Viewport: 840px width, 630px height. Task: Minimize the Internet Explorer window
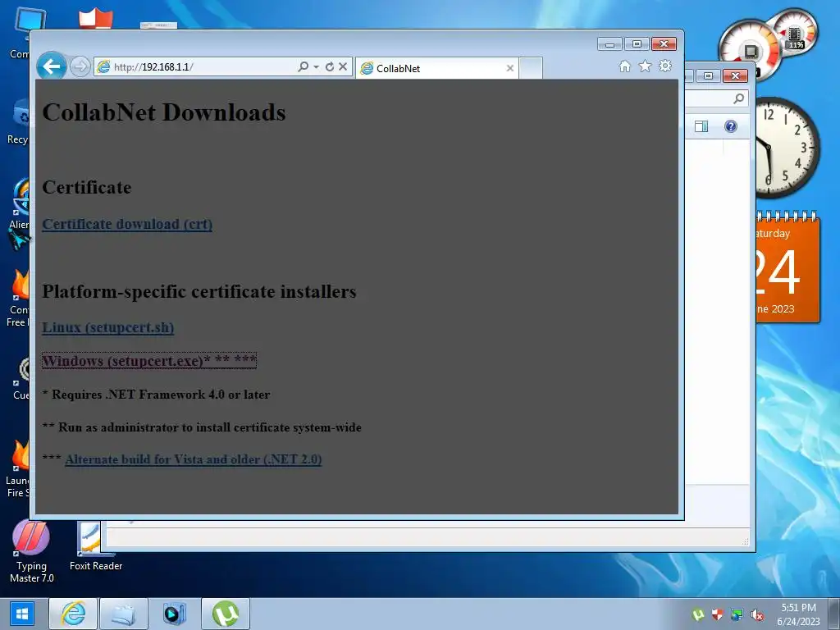pos(609,44)
